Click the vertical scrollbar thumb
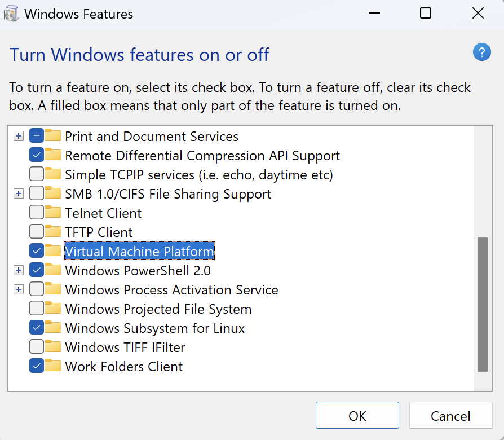The width and height of the screenshot is (504, 440). click(483, 305)
